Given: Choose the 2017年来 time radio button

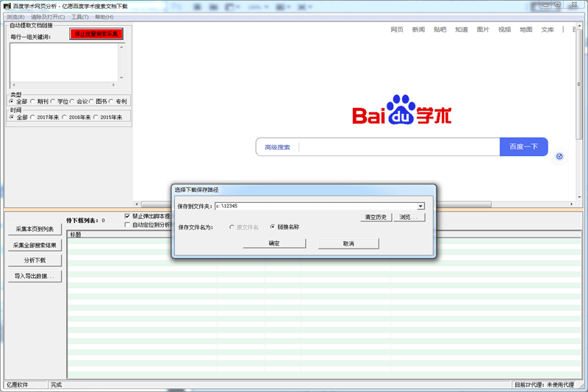Looking at the screenshot, I should tap(32, 117).
